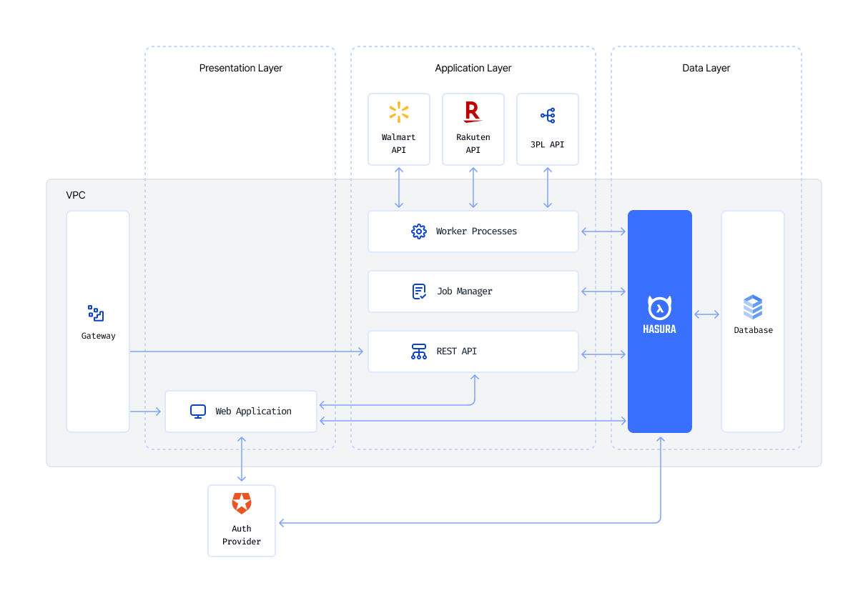The width and height of the screenshot is (868, 603).
Task: Select the Data Layer heading
Action: [706, 69]
